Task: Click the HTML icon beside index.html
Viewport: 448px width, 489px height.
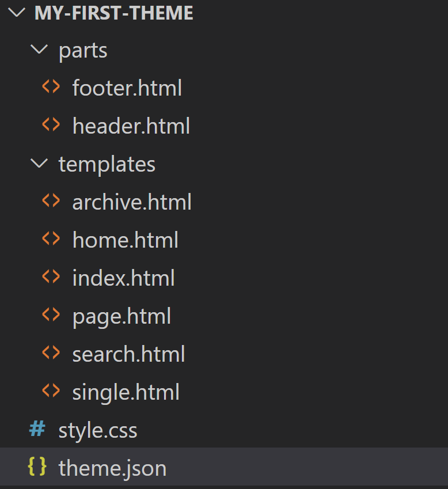Action: 51,276
